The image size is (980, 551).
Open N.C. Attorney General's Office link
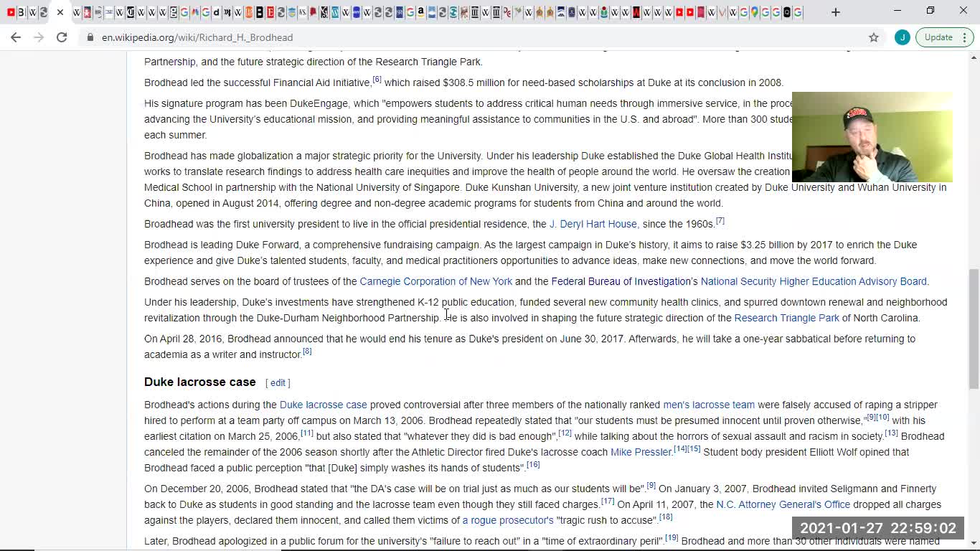click(783, 504)
